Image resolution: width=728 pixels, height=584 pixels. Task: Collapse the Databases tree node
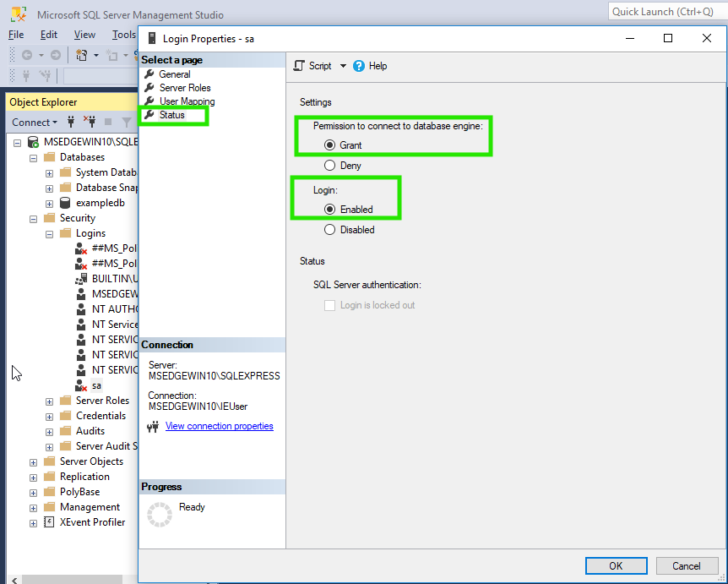point(32,156)
